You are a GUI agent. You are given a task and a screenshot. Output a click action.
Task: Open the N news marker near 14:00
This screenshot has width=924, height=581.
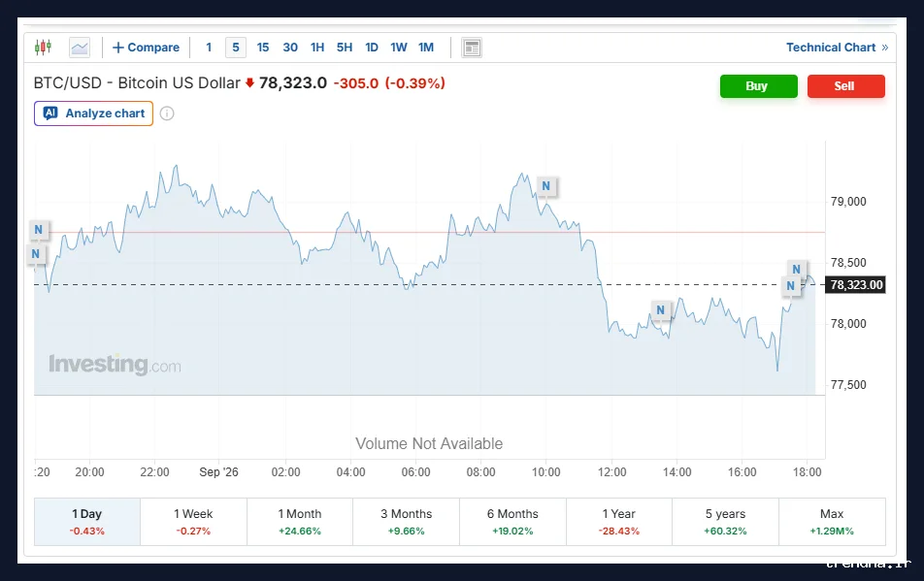pyautogui.click(x=661, y=309)
